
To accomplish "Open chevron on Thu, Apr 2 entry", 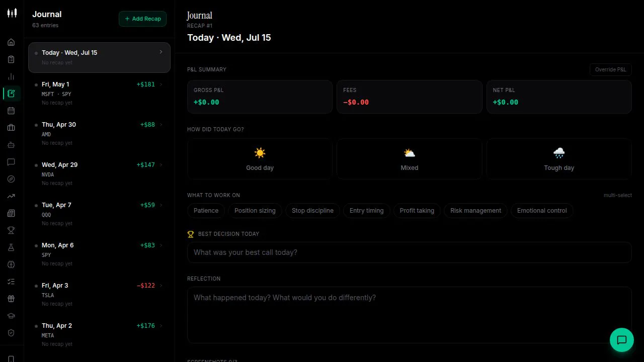I will coord(161,326).
